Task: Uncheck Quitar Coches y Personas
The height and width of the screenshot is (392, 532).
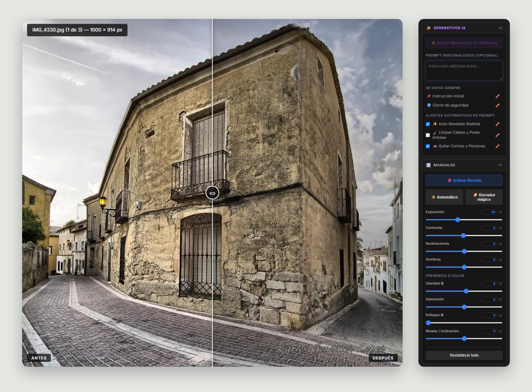Action: (428, 146)
